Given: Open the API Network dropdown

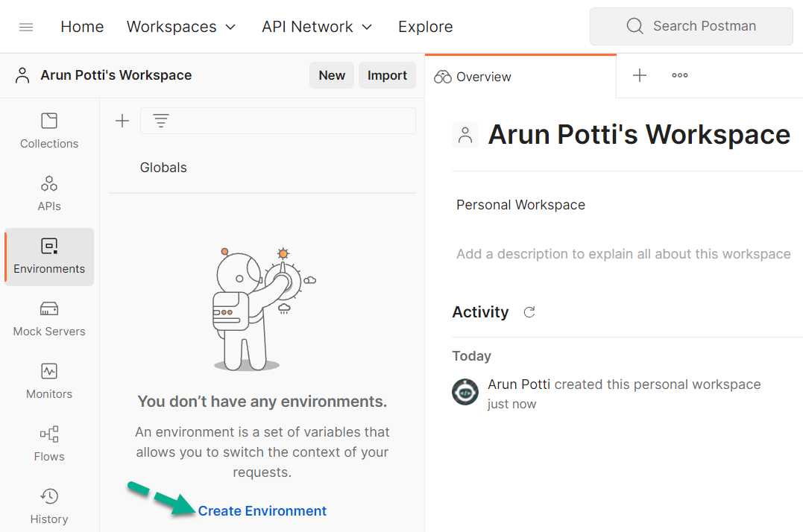Looking at the screenshot, I should click(317, 26).
